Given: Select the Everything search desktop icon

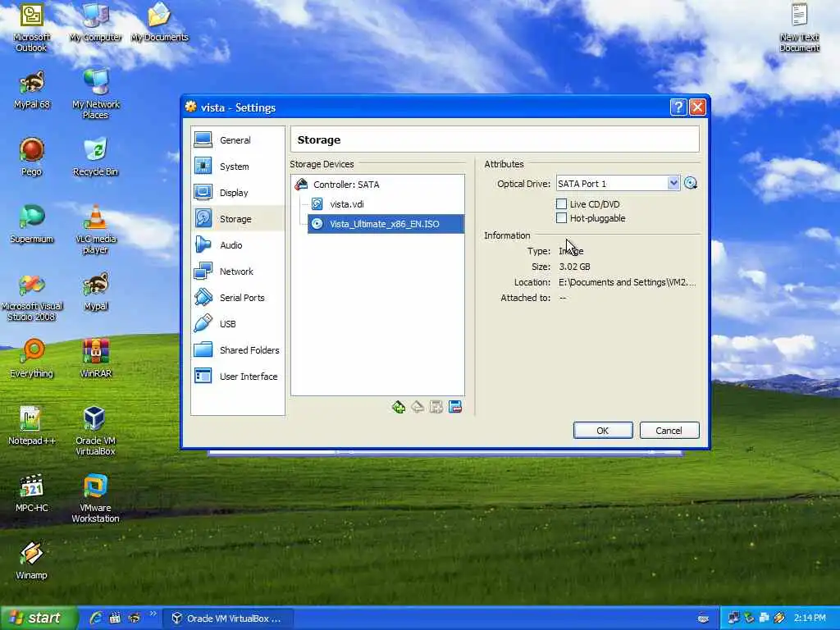Looking at the screenshot, I should coord(32,359).
